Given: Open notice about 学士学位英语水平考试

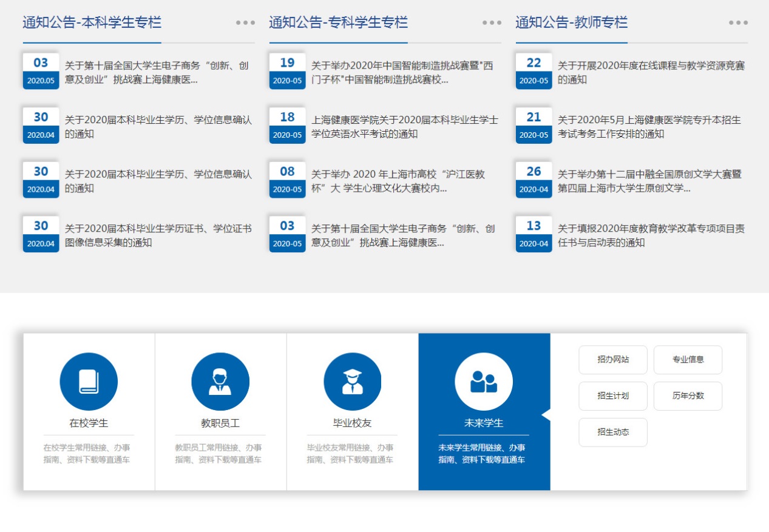Looking at the screenshot, I should pyautogui.click(x=404, y=127).
